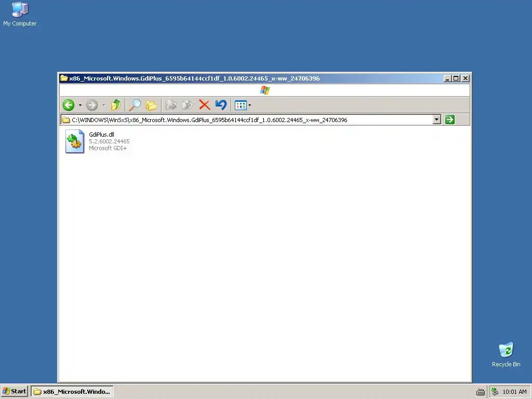Maximize the explorer window
The image size is (532, 399).
point(456,78)
